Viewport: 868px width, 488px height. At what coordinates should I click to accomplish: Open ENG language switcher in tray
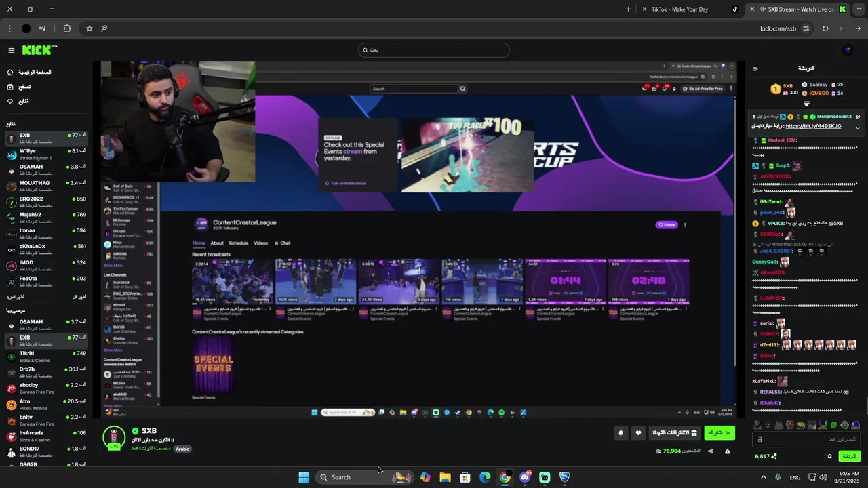pyautogui.click(x=795, y=477)
